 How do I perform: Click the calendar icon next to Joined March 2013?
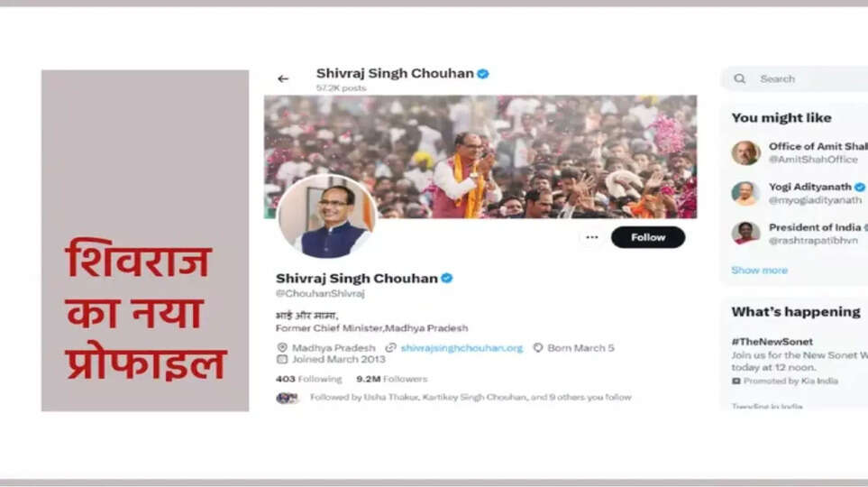[282, 359]
